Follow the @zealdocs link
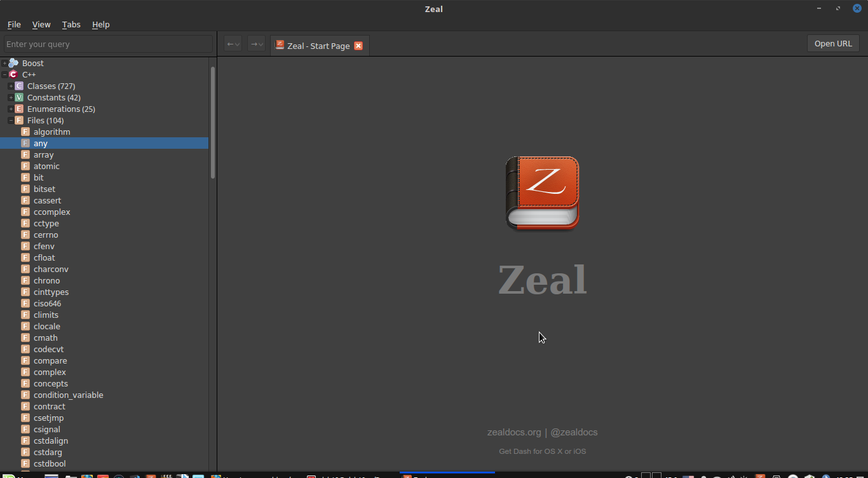 574,432
